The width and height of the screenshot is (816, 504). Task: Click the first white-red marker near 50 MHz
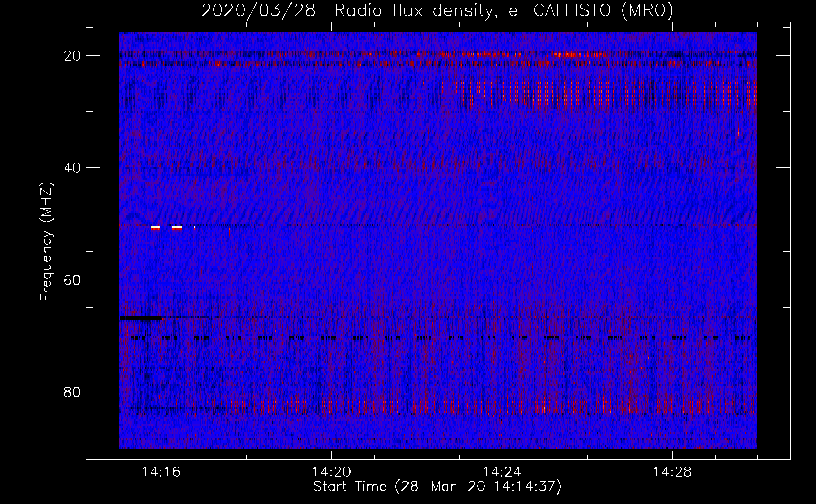156,228
